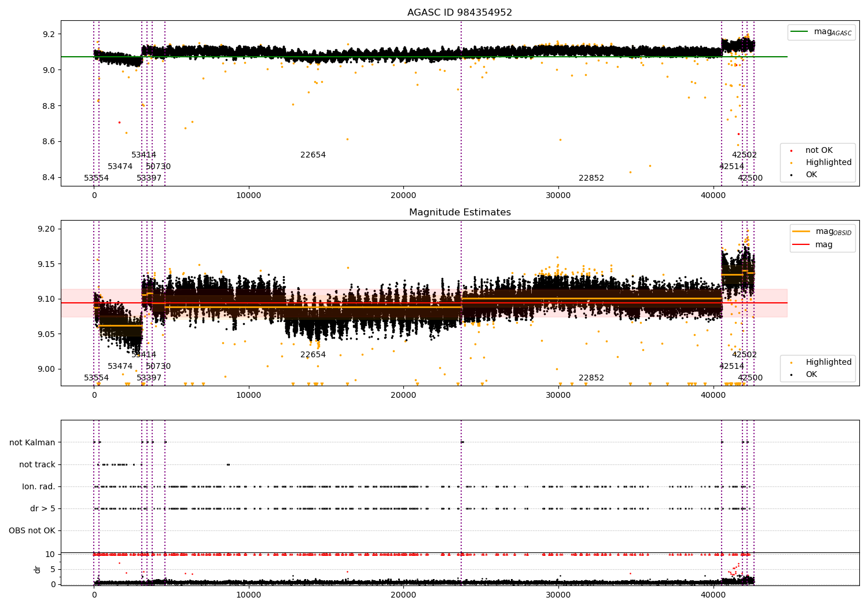868x608 pixels.
Task: Click OBSID label 22654 in Magnitude Estimates plot
Action: point(313,355)
